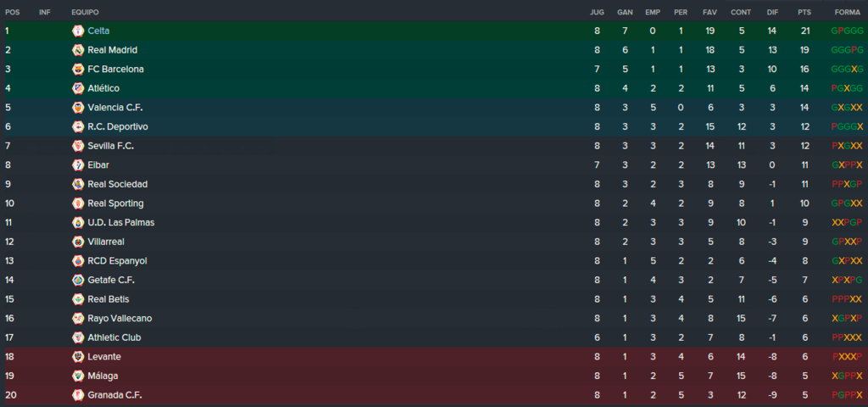Click the Getafe C.F. badge icon

pos(78,280)
